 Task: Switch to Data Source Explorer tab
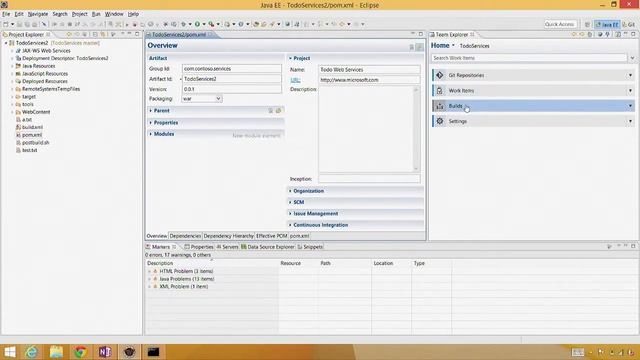coord(268,247)
